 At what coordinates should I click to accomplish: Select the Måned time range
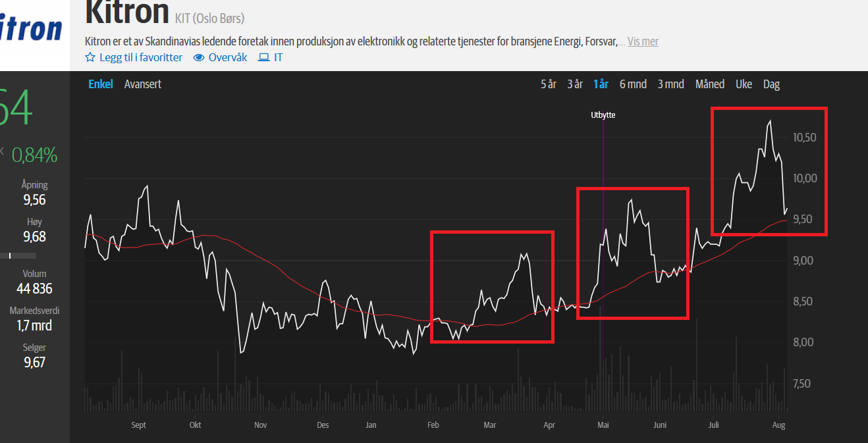click(x=710, y=84)
